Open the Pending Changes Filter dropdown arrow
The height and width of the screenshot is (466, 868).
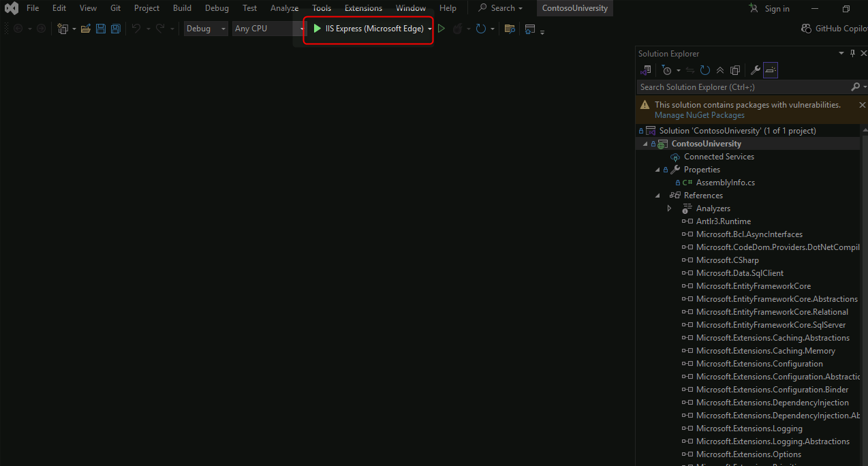click(x=679, y=71)
